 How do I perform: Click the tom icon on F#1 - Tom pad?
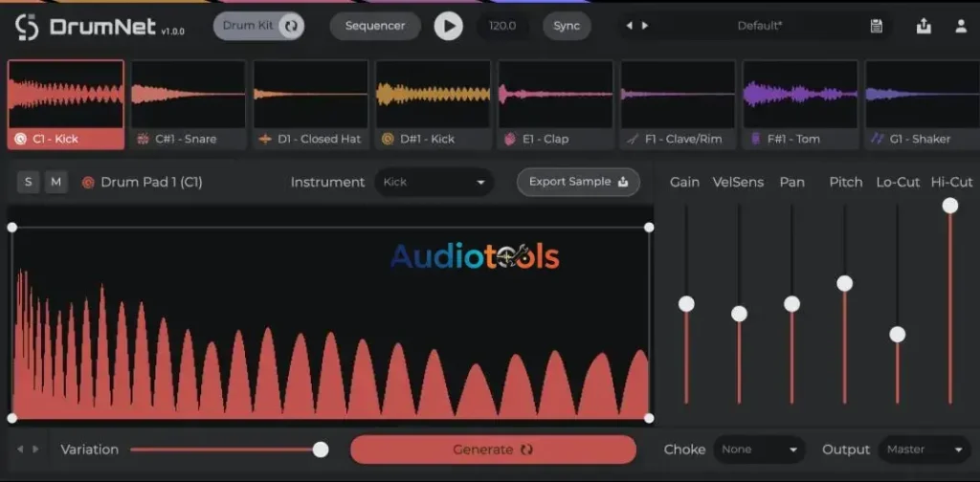755,140
